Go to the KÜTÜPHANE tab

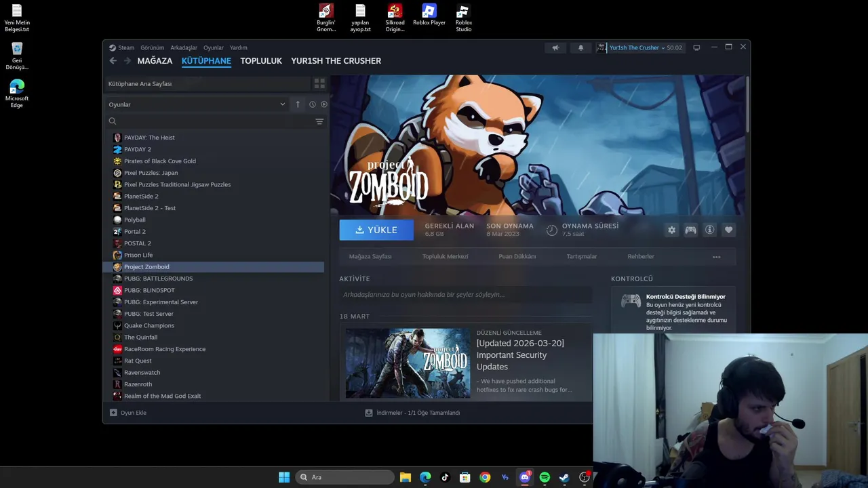(x=206, y=61)
